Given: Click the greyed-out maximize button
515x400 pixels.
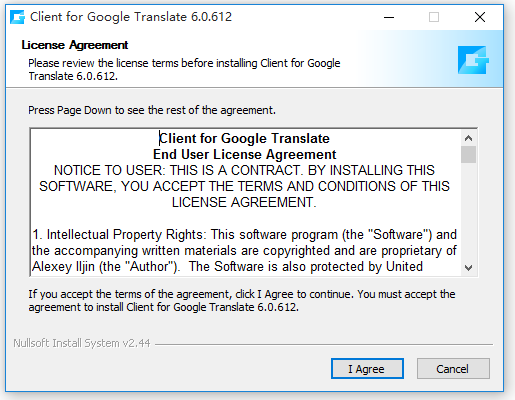Looking at the screenshot, I should point(434,17).
